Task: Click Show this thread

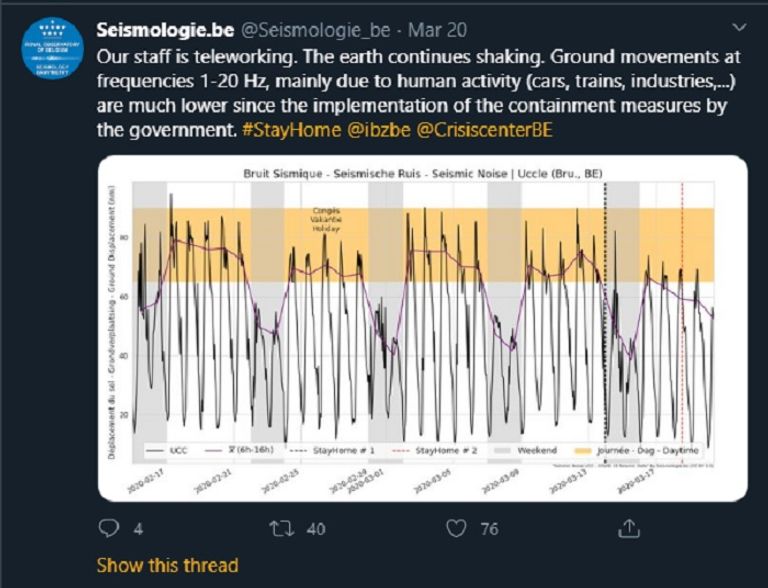Action: click(167, 565)
